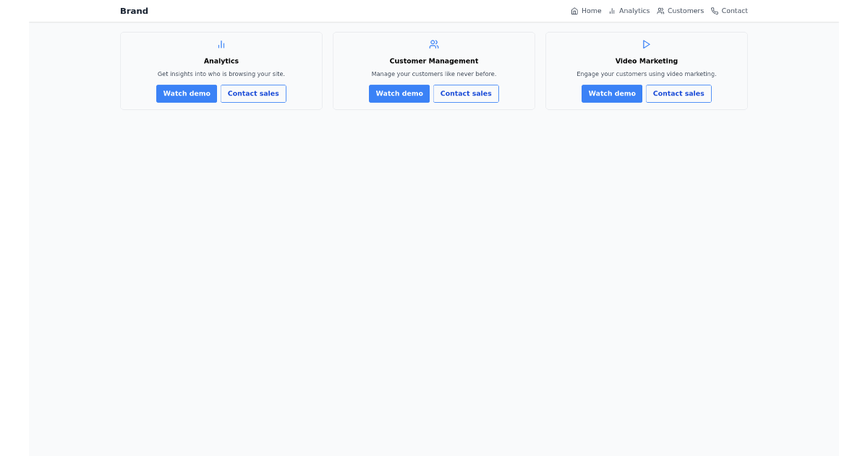Image resolution: width=868 pixels, height=456 pixels.
Task: Click the Video Marketing play triangle icon
Action: [646, 44]
